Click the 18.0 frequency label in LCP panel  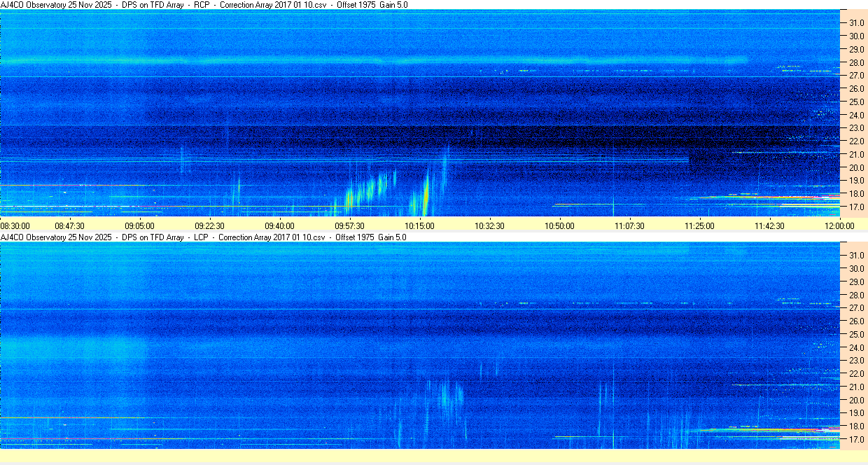pyautogui.click(x=856, y=426)
